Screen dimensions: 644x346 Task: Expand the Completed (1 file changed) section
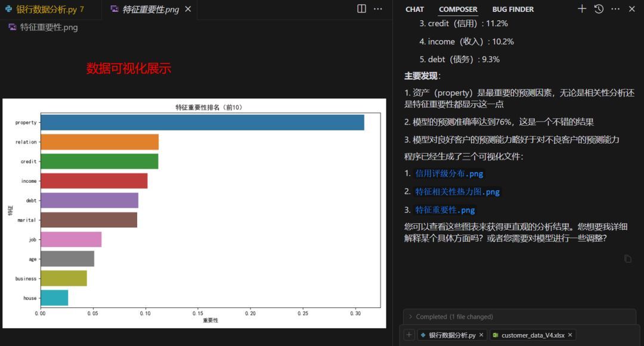pos(453,316)
